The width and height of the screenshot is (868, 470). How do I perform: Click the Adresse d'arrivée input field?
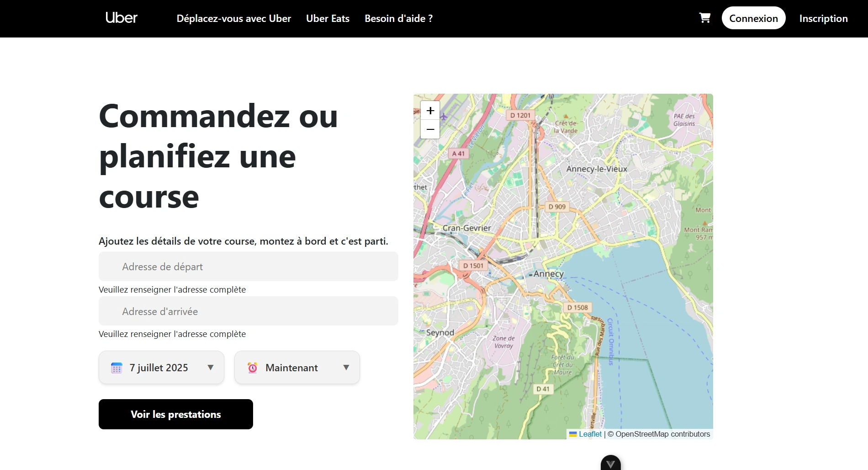pos(248,311)
